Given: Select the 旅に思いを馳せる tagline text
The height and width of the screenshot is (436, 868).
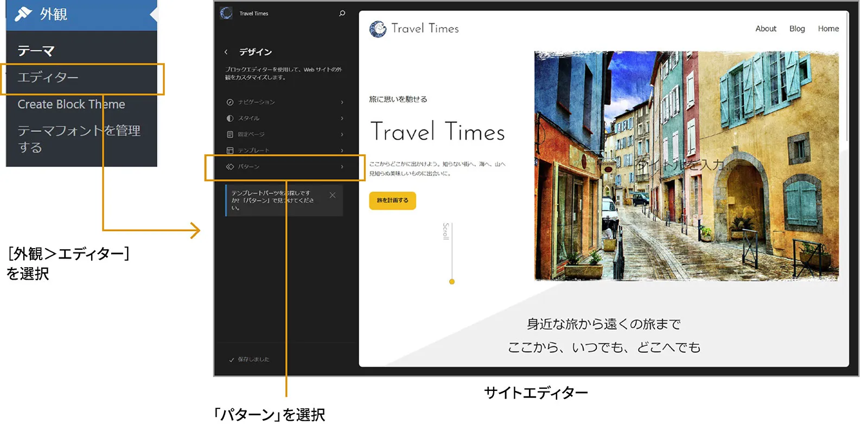Looking at the screenshot, I should [x=398, y=99].
